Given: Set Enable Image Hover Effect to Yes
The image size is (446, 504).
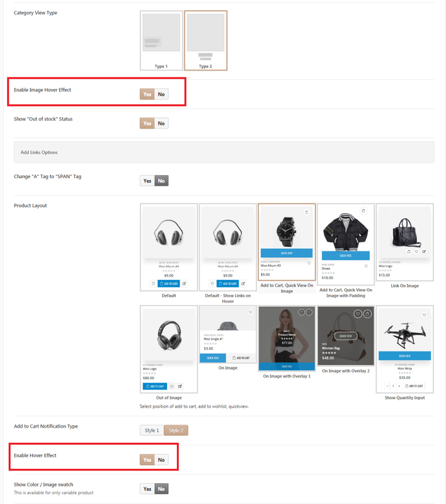Looking at the screenshot, I should 147,94.
